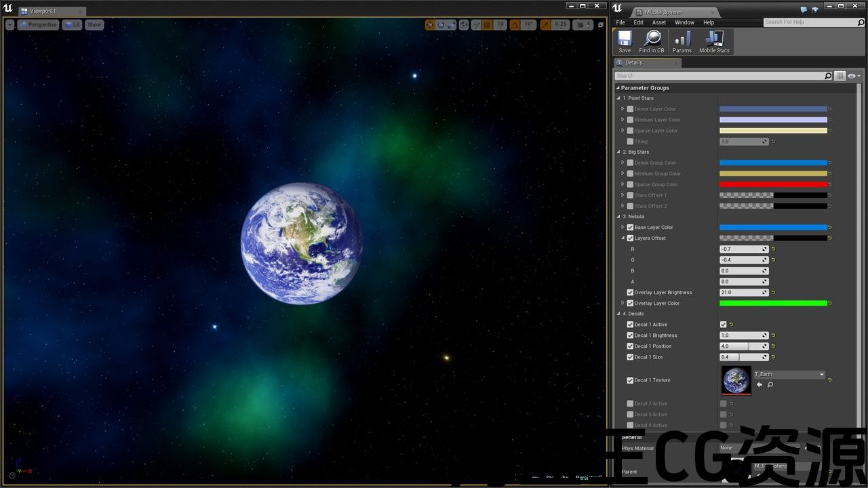Click the Perspective viewport button
The image size is (868, 488).
(x=38, y=25)
